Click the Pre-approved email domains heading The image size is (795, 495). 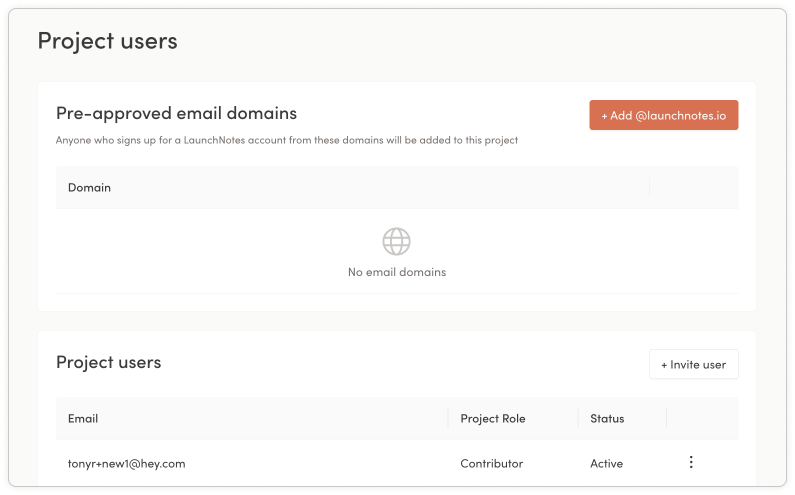176,113
